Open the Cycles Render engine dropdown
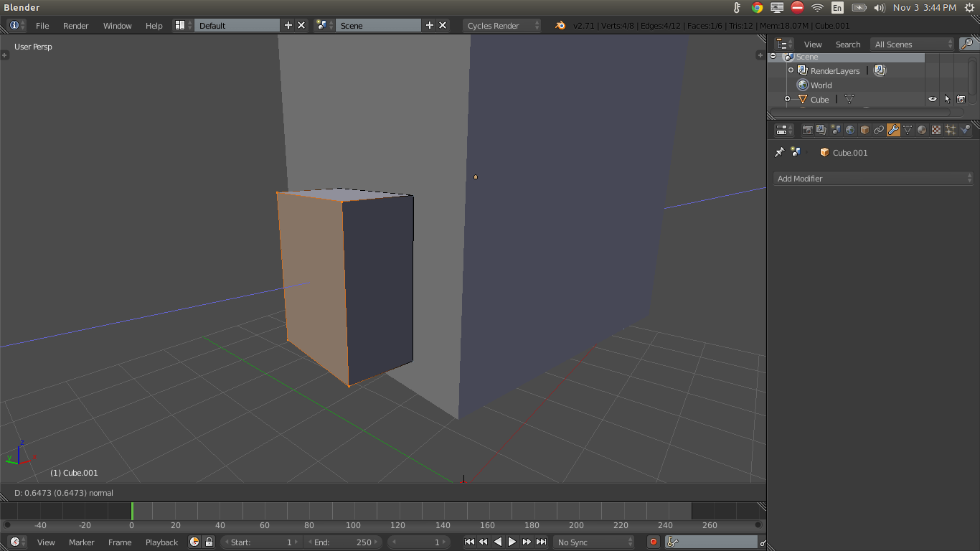Screen dimensions: 980x551 [501, 25]
